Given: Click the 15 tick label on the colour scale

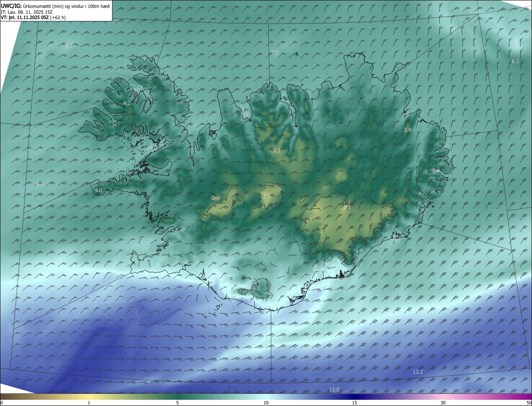Looking at the screenshot, I should (x=355, y=403).
